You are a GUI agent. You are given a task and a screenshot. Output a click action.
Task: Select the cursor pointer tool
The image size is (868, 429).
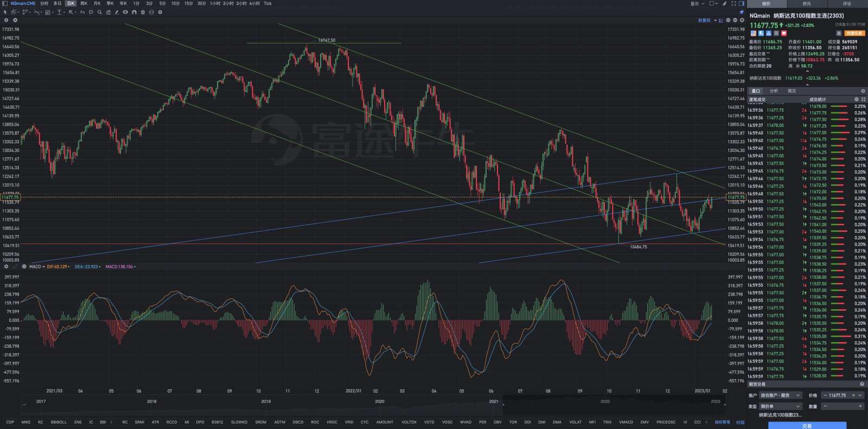[5, 12]
